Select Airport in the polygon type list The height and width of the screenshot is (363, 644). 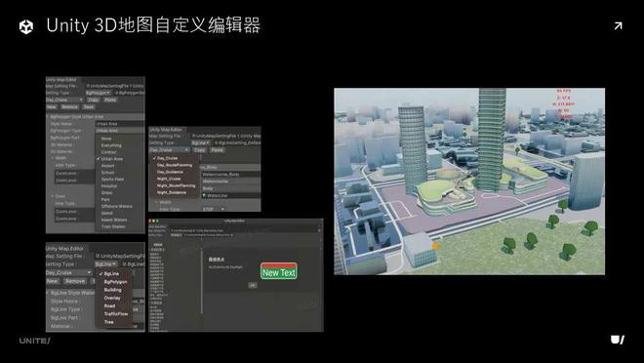[108, 166]
